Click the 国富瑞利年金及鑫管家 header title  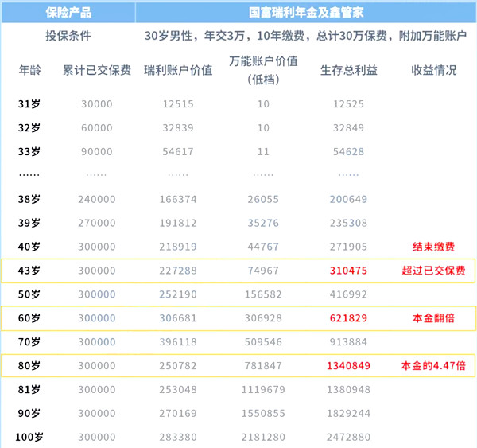point(306,13)
